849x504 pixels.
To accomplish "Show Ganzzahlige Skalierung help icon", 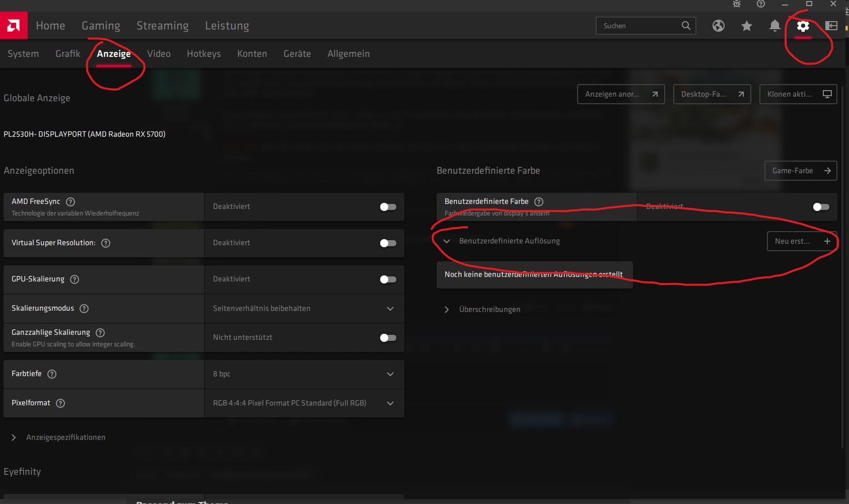I will point(100,332).
